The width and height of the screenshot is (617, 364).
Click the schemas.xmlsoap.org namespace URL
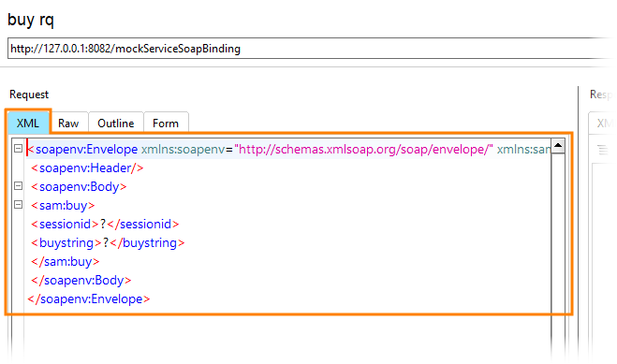point(363,150)
